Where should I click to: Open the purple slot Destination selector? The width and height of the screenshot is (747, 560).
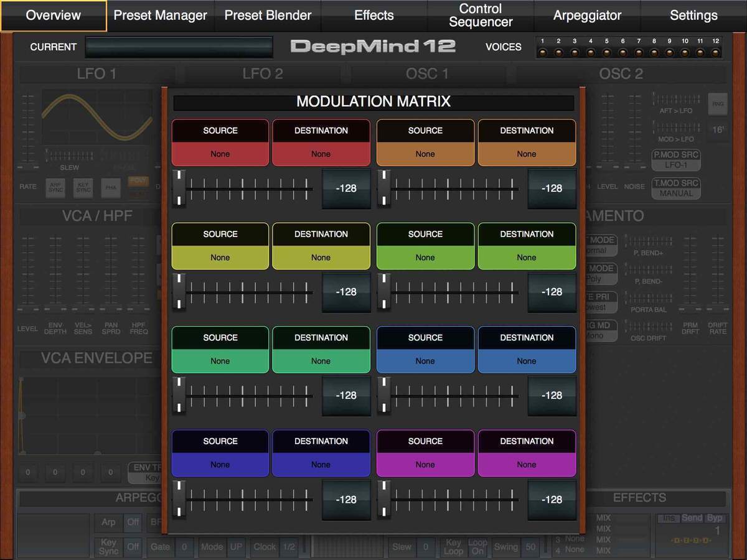tap(527, 453)
